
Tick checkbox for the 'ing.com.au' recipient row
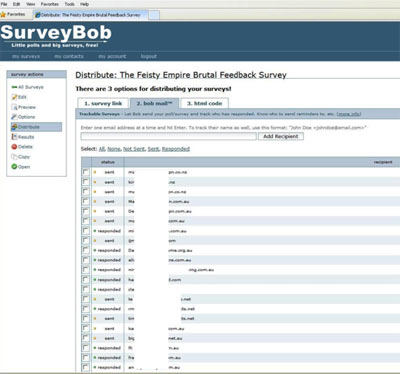[86, 270]
